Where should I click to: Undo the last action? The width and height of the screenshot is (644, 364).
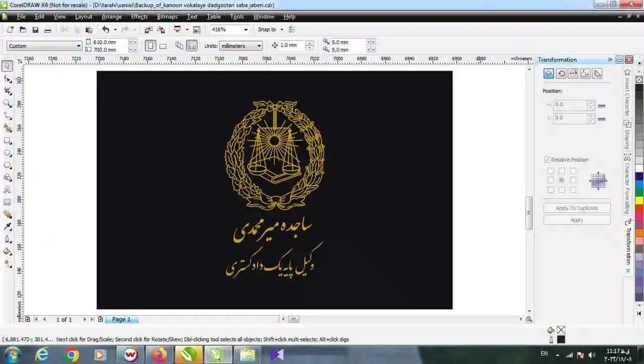pos(106,30)
